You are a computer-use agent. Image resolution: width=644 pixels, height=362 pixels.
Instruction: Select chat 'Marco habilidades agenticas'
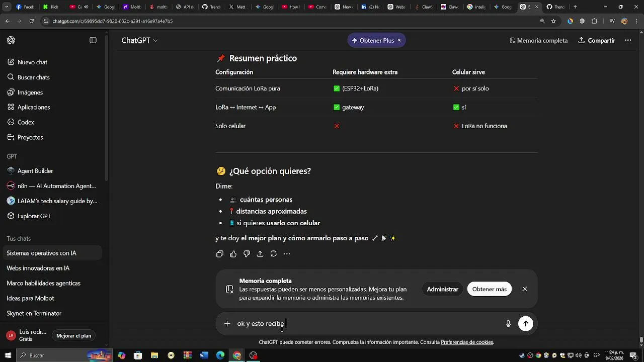(x=43, y=283)
